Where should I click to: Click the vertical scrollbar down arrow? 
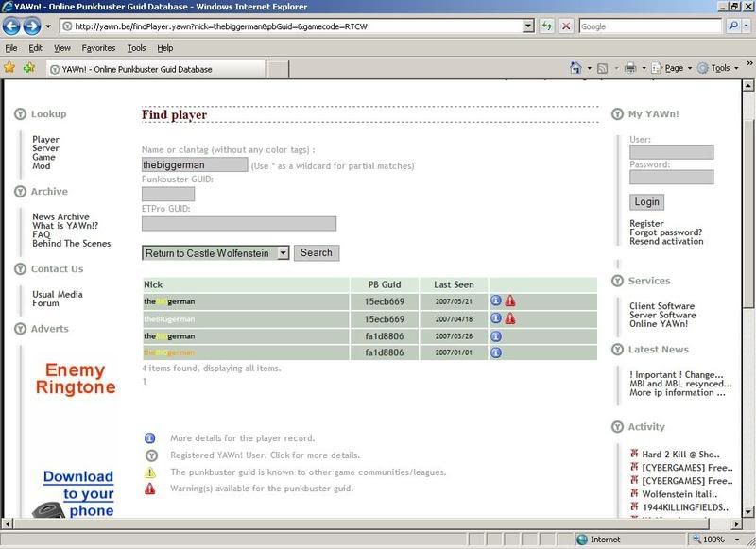[747, 511]
